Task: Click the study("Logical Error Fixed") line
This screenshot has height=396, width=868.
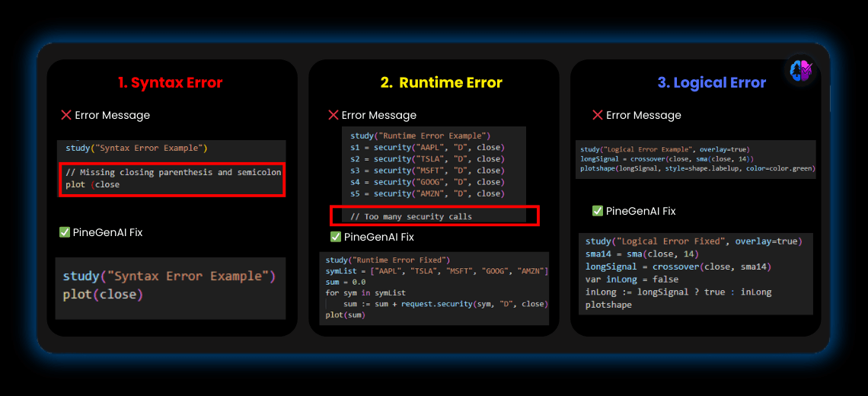Action: pos(694,241)
